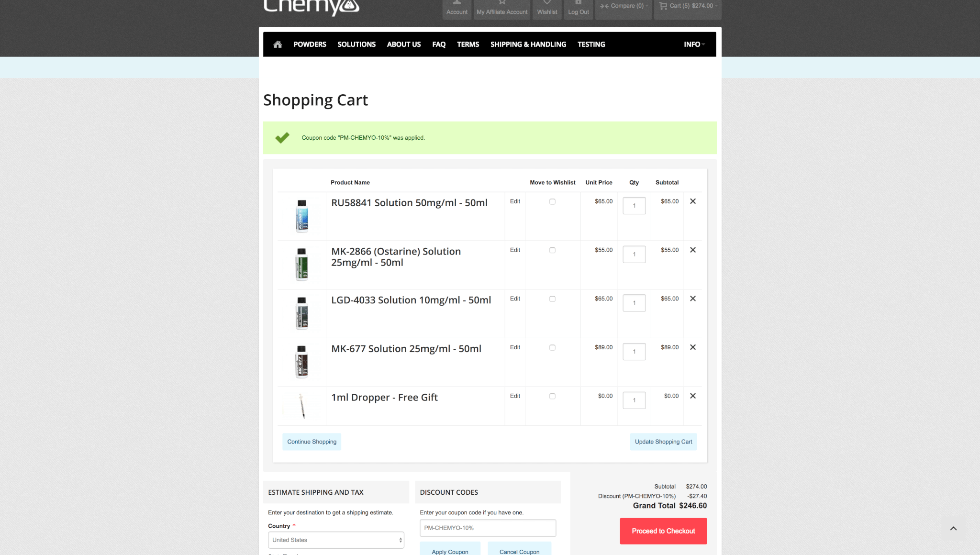Edit the LGD-4033 Solution item

[x=515, y=299]
